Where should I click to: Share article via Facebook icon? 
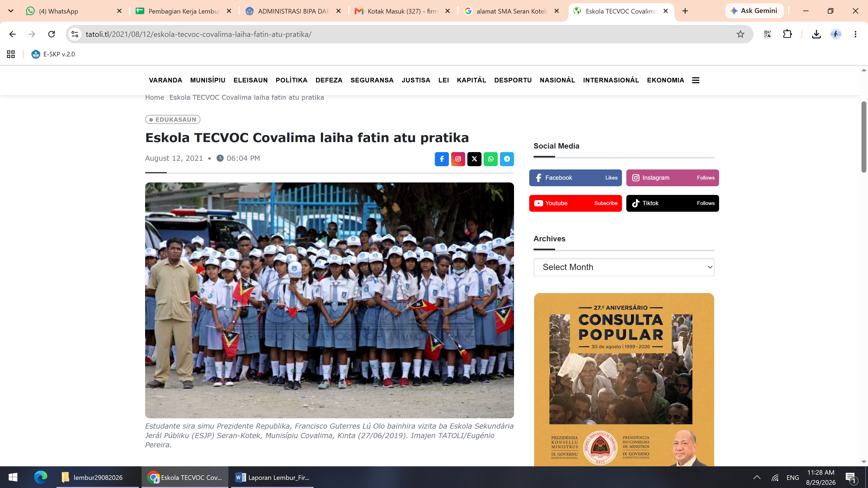tap(441, 159)
